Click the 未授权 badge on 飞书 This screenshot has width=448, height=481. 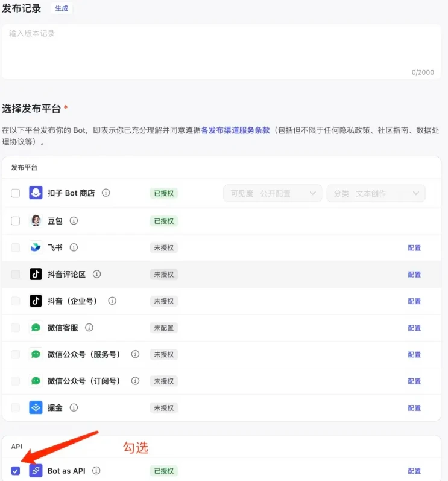[x=163, y=247]
